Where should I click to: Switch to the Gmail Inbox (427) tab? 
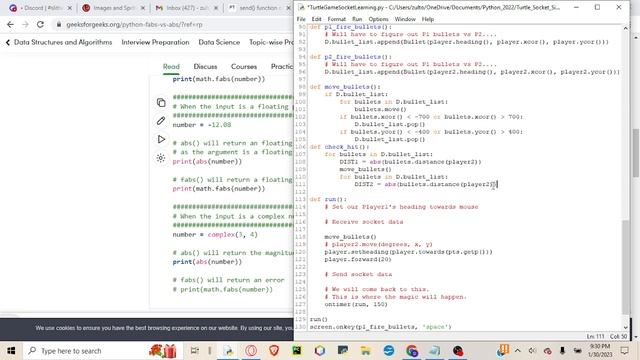(186, 8)
